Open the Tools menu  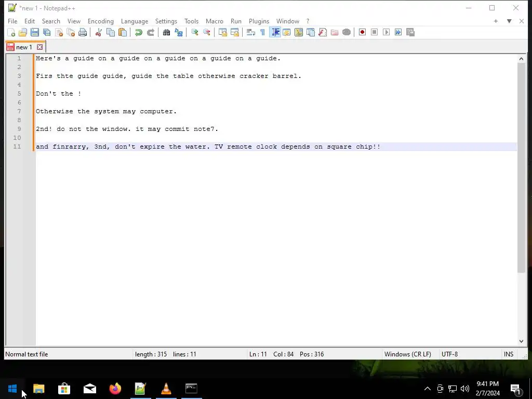pos(191,21)
